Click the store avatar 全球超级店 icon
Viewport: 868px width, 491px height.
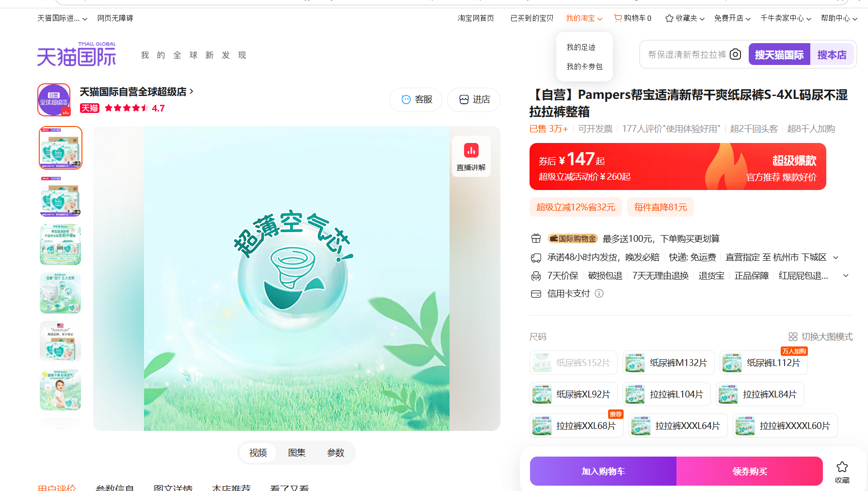[x=54, y=100]
